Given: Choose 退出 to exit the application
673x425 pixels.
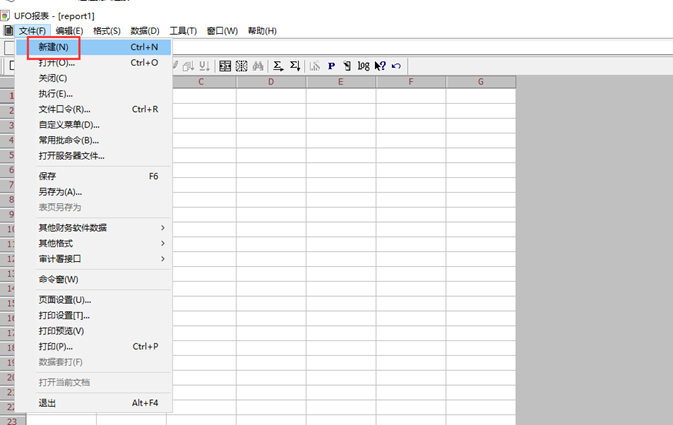Looking at the screenshot, I should (48, 403).
